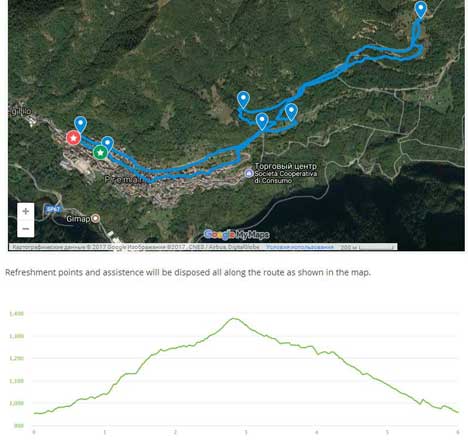The image size is (468, 443).
Task: Select the green star start marker
Action: 100,152
